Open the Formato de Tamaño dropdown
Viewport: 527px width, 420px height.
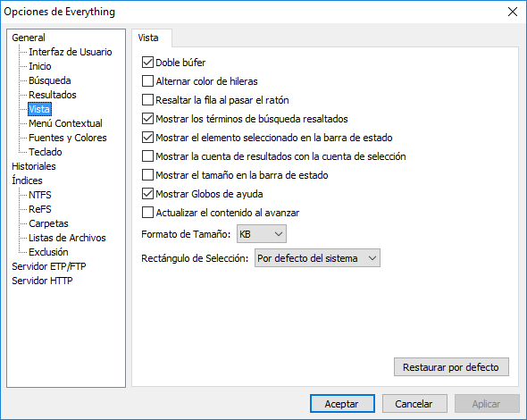click(262, 234)
